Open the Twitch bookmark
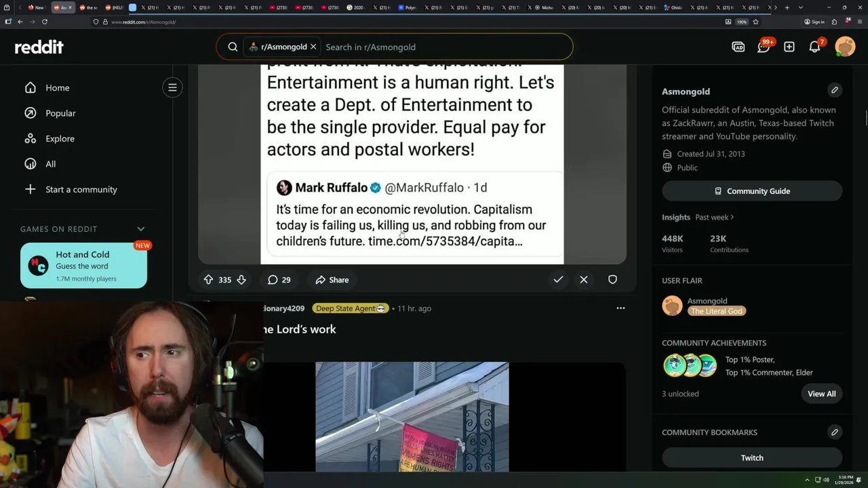 752,457
